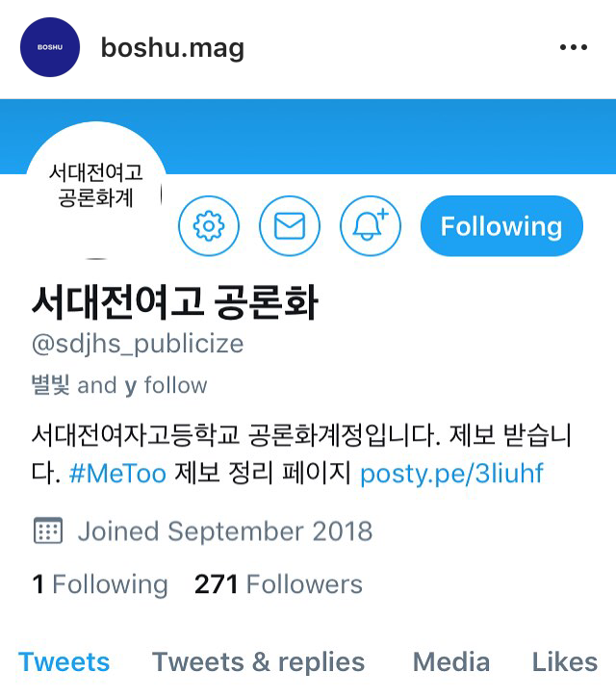The image size is (616, 698).
Task: Click the Joined September 2018 calendar icon
Action: coord(48,530)
